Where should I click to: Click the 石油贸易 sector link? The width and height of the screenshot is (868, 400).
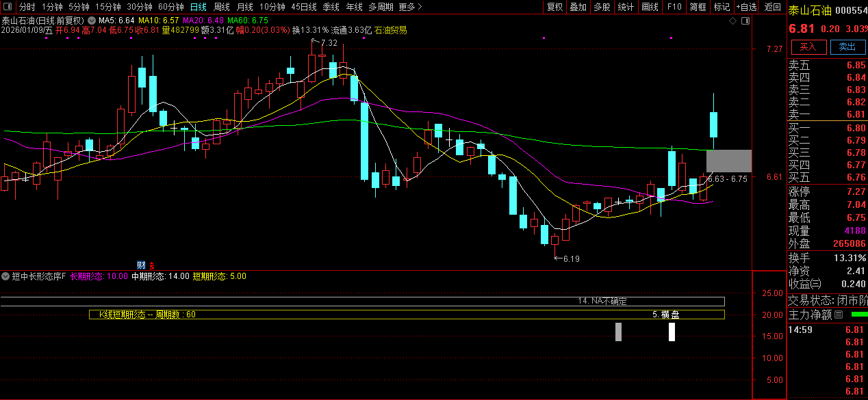390,30
